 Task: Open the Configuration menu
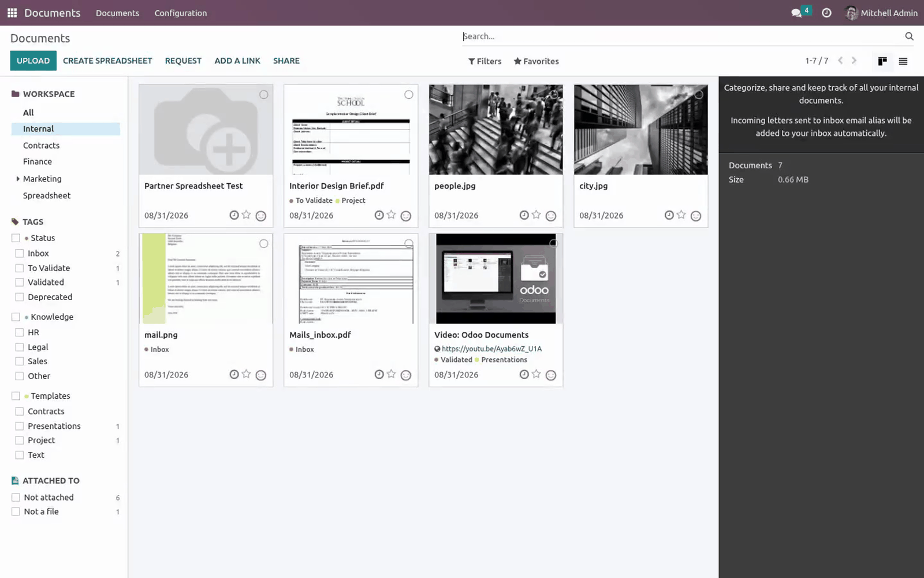tap(181, 13)
